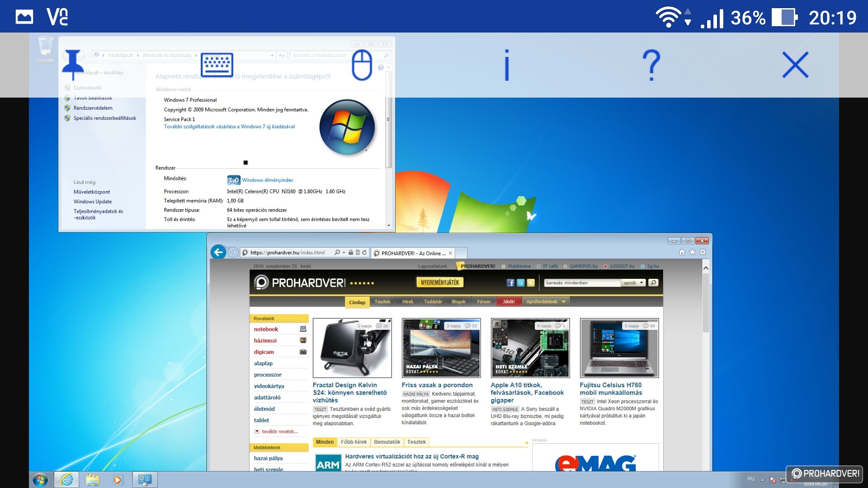Click the Prohardver RSS feed icon
This screenshot has width=868, height=488.
(x=531, y=283)
